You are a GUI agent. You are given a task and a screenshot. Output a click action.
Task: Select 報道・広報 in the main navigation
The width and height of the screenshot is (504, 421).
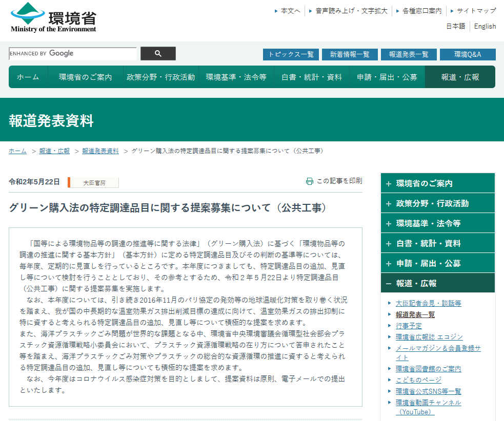(x=460, y=77)
